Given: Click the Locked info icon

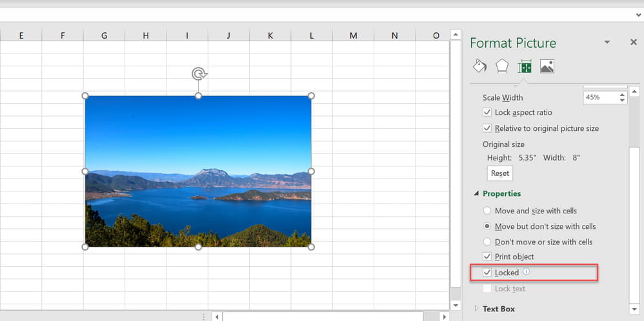Looking at the screenshot, I should (526, 271).
